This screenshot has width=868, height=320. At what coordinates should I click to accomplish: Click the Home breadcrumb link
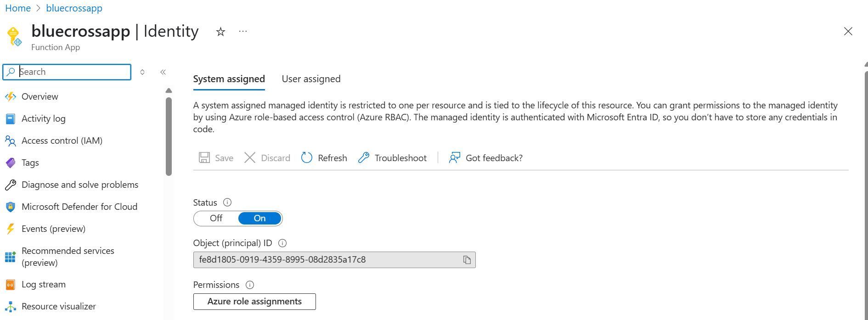[18, 8]
